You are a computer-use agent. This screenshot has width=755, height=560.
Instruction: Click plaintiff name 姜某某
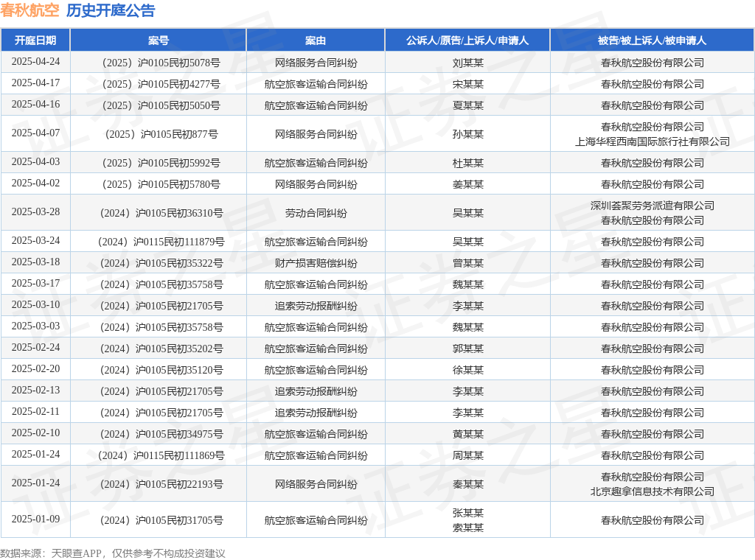[467, 184]
